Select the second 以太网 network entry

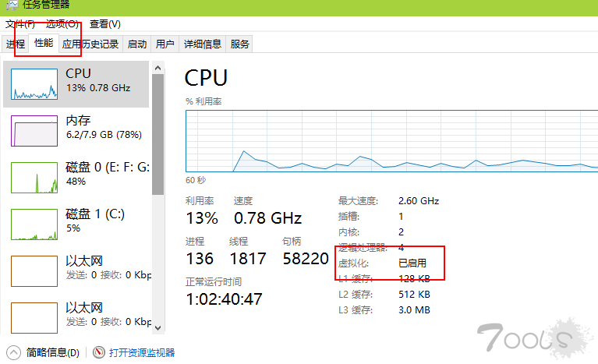tap(76, 317)
